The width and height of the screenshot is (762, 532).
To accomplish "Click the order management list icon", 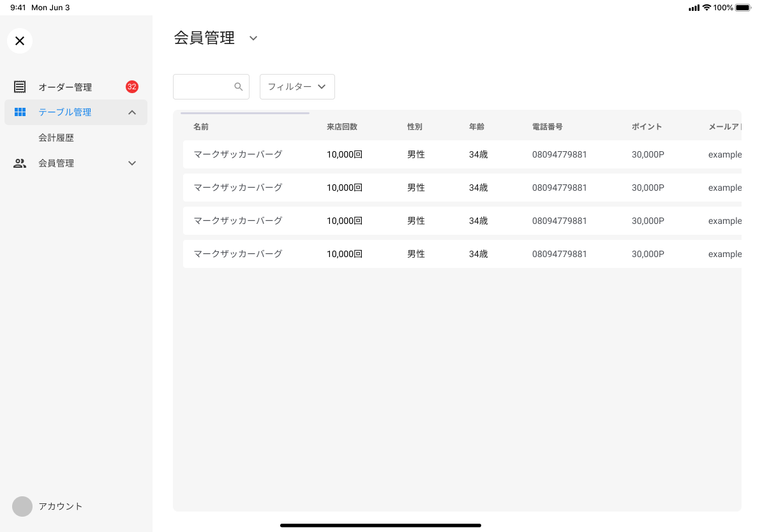I will pos(20,87).
